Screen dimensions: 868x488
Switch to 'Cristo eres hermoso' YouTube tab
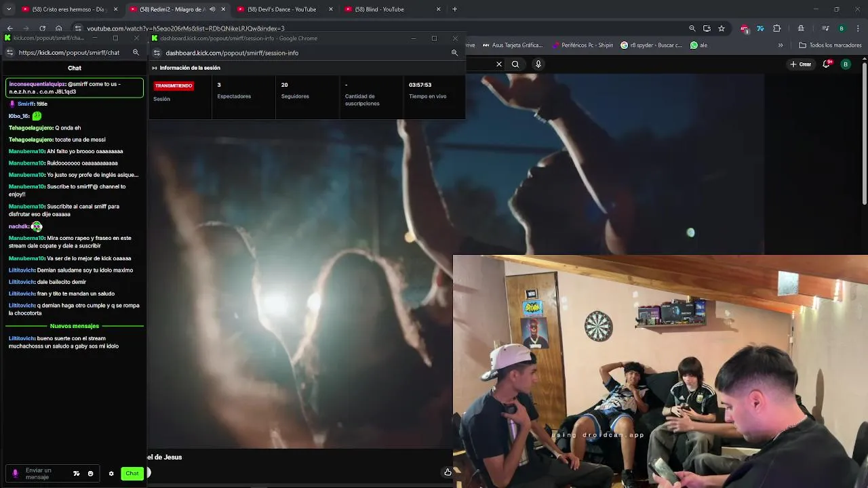(68, 9)
